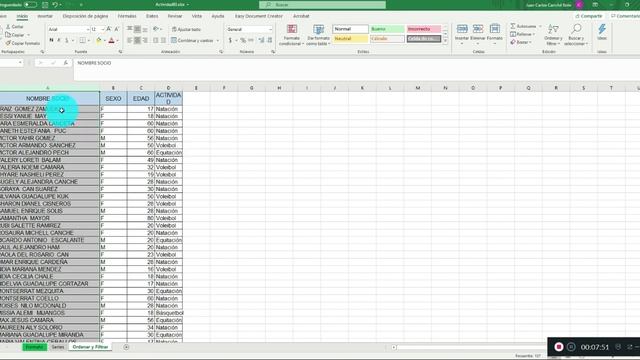Open the fill color dropdown arrow
Screen dimensions: 640x360
tap(104, 41)
